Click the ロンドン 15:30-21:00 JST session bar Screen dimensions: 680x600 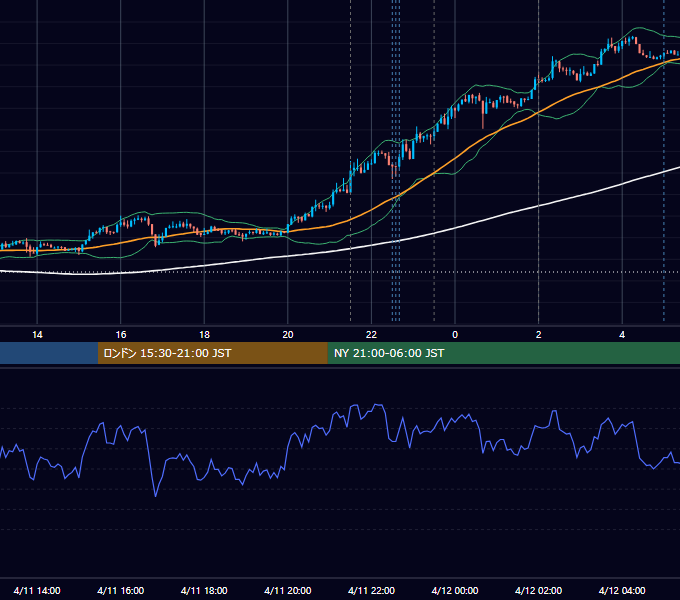pos(212,353)
